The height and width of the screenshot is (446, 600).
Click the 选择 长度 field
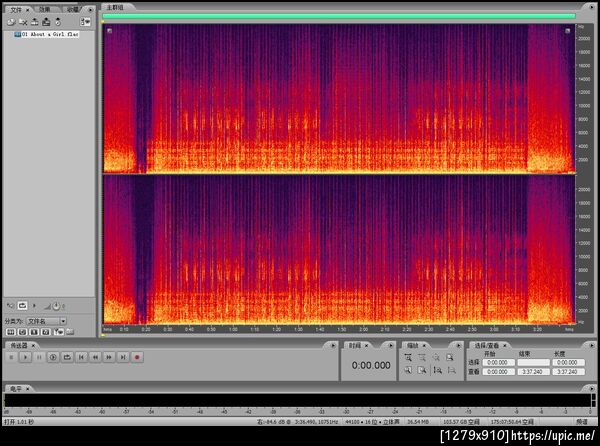568,362
